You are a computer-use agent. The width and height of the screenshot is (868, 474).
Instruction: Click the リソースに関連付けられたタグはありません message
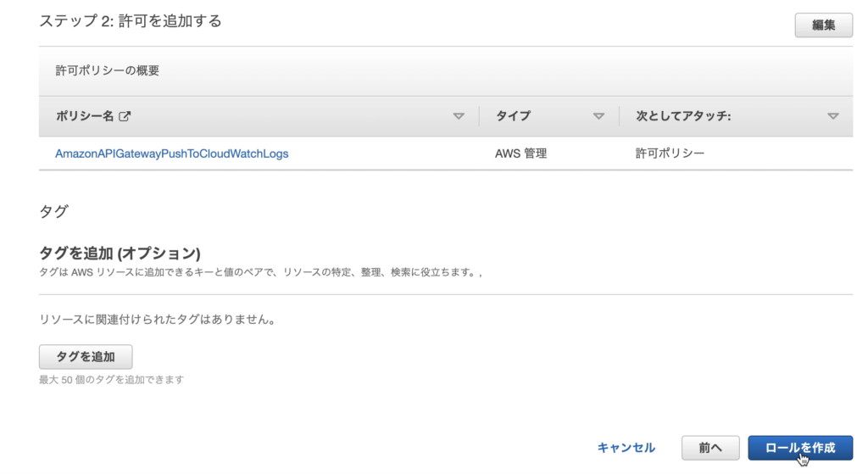tap(157, 320)
